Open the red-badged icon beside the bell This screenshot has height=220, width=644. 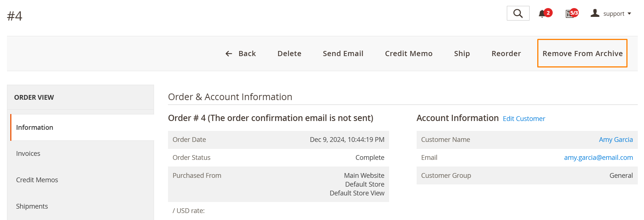tap(571, 14)
